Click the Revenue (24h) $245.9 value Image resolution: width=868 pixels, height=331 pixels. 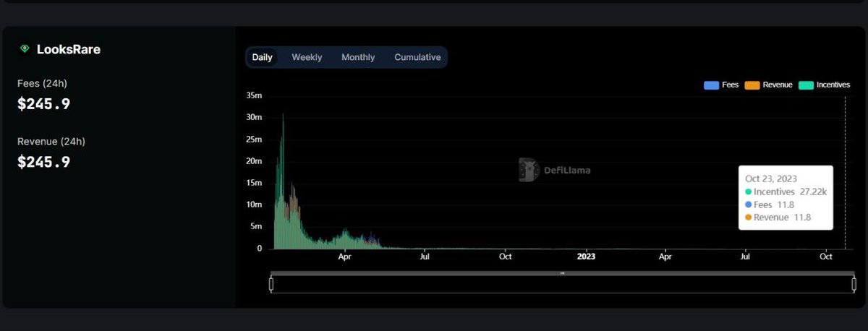44,162
